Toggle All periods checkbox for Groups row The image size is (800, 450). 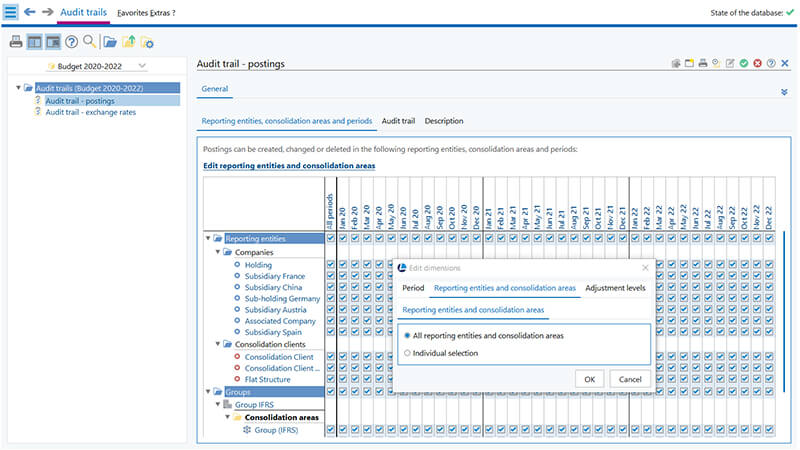point(331,391)
